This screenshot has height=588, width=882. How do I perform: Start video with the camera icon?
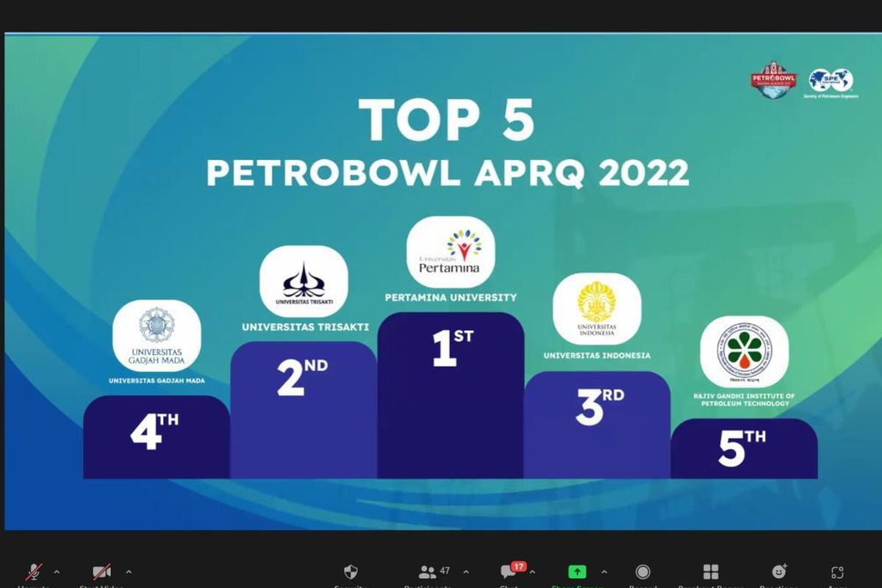[x=102, y=572]
